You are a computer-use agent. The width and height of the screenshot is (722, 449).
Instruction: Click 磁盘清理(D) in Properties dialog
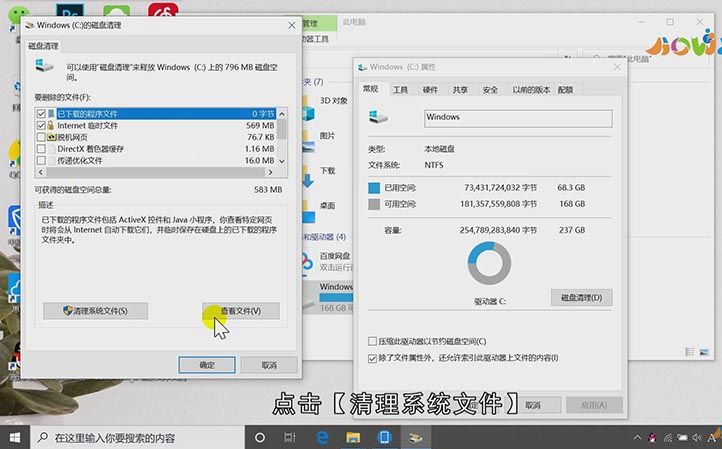point(582,297)
